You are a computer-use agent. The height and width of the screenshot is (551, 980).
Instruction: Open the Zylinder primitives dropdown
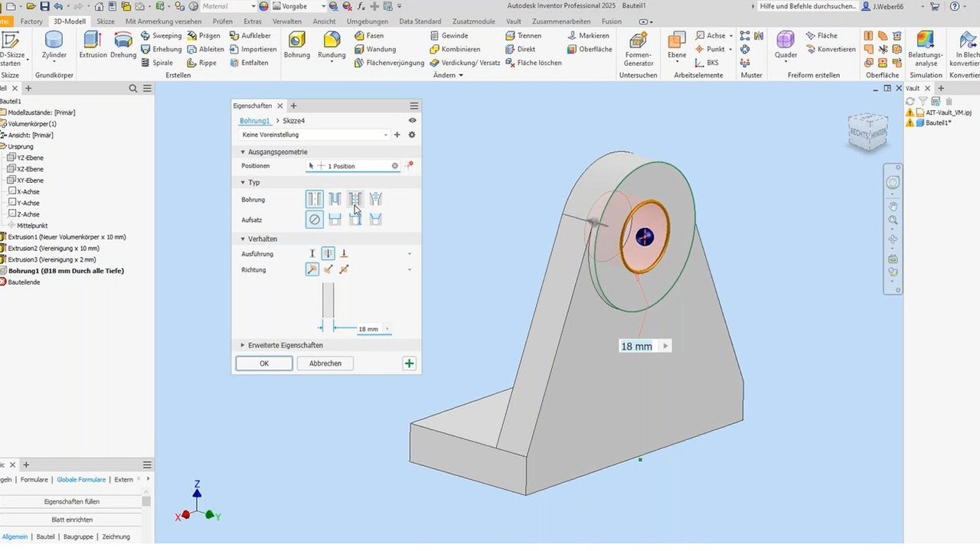54,61
